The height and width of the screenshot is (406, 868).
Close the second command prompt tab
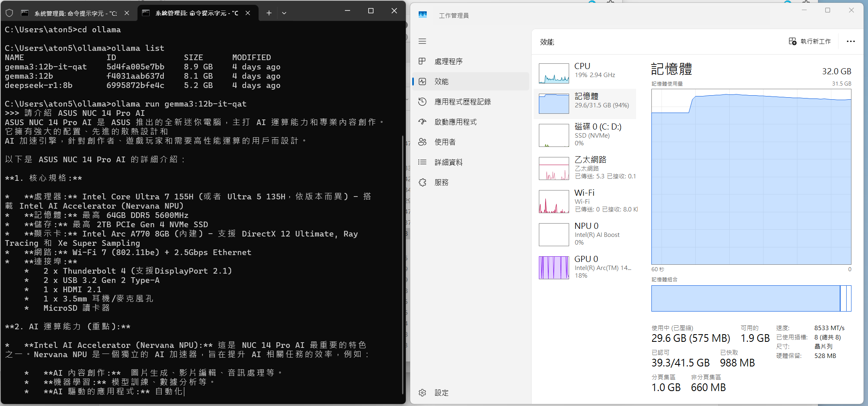248,13
